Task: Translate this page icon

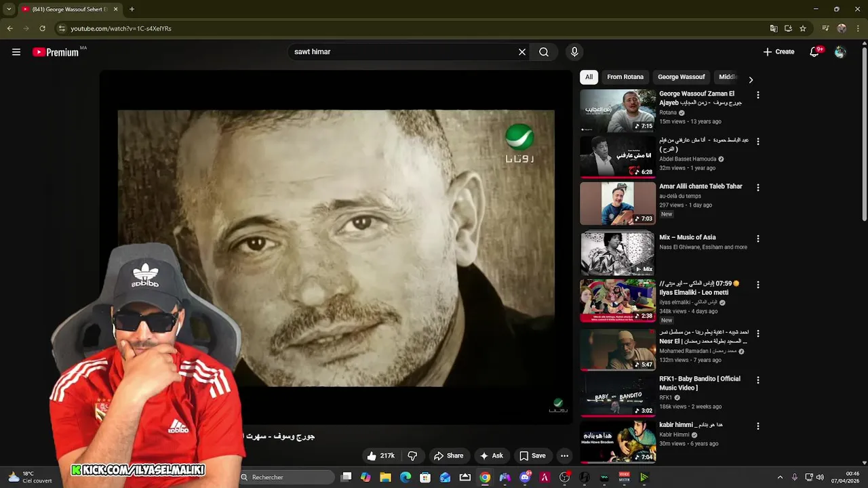Action: (774, 28)
